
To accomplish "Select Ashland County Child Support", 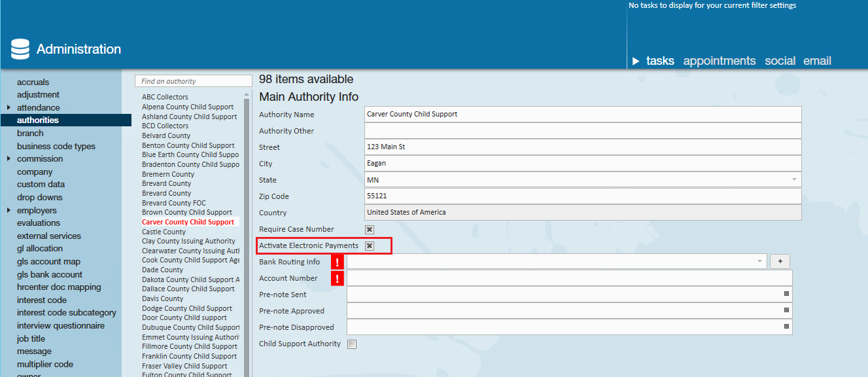I will (x=190, y=117).
